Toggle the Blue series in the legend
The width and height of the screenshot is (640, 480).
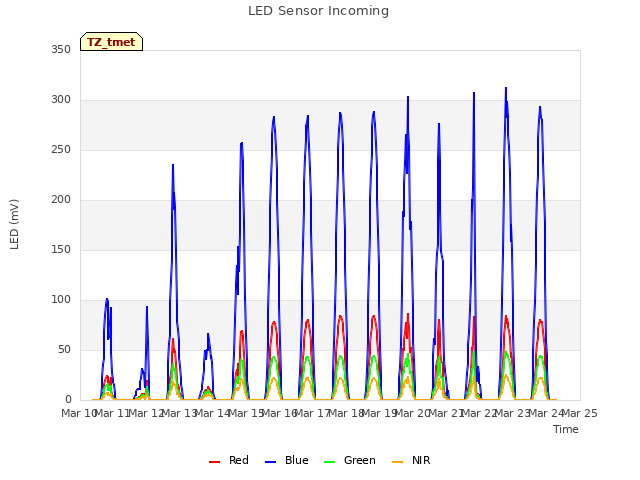pyautogui.click(x=287, y=460)
